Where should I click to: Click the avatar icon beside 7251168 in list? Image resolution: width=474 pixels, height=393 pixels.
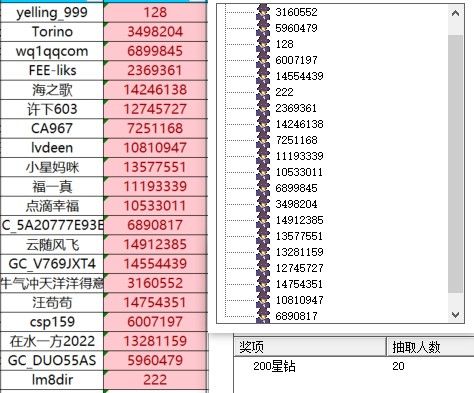tap(263, 140)
